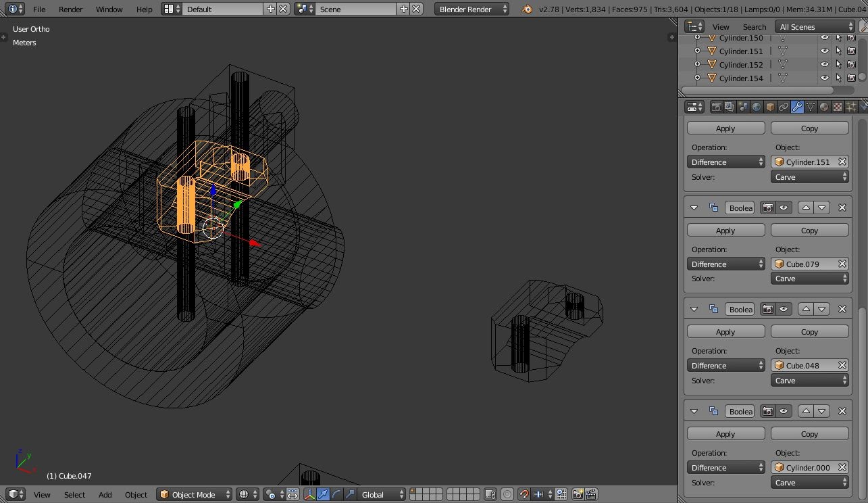Screen dimensions: 868x503
Task: Hide Cylinder.152 in viewport via eye icon
Action: [x=825, y=65]
